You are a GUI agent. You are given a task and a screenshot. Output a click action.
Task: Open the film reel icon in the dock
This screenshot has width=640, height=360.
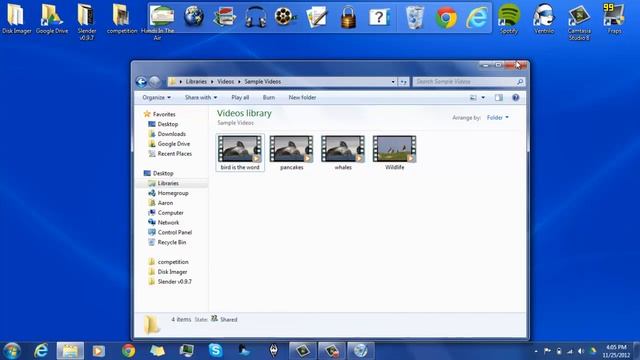pos(285,17)
